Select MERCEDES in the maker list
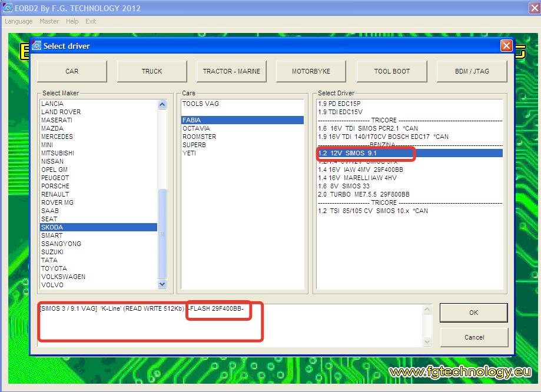 tap(99, 137)
